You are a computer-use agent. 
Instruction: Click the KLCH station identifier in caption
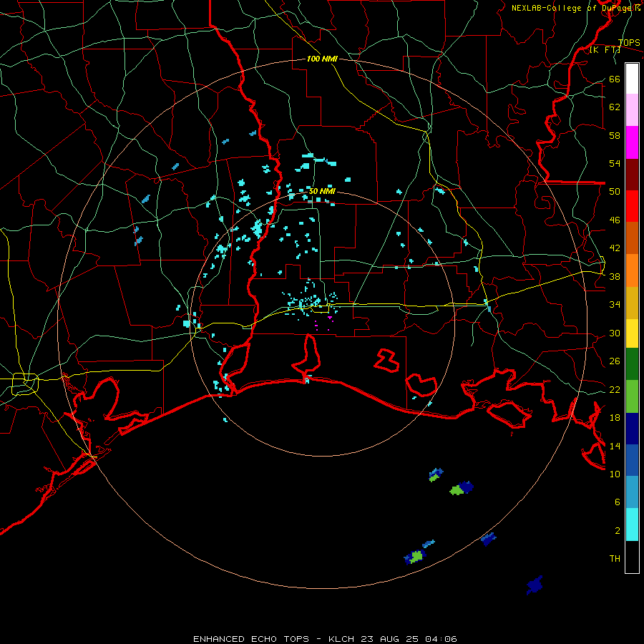[341, 639]
